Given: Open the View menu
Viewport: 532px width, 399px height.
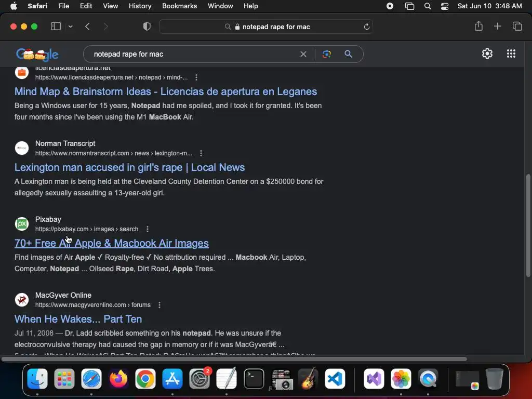Looking at the screenshot, I should click(110, 6).
